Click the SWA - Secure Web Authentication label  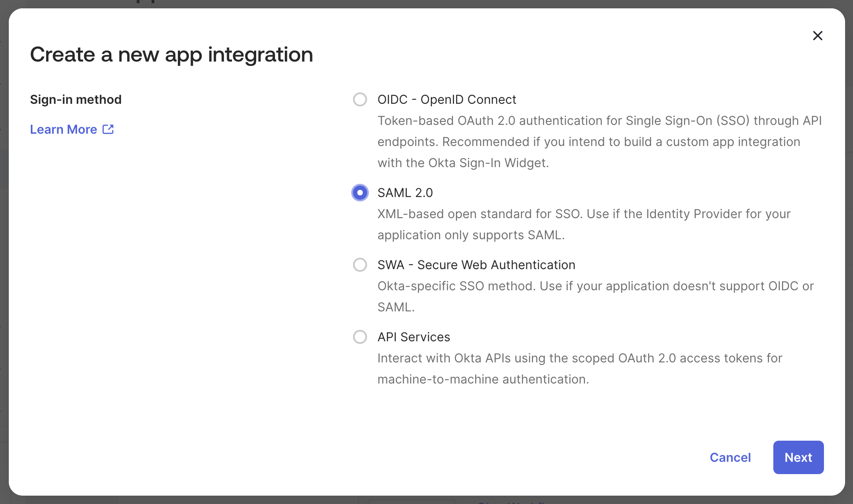pyautogui.click(x=476, y=265)
